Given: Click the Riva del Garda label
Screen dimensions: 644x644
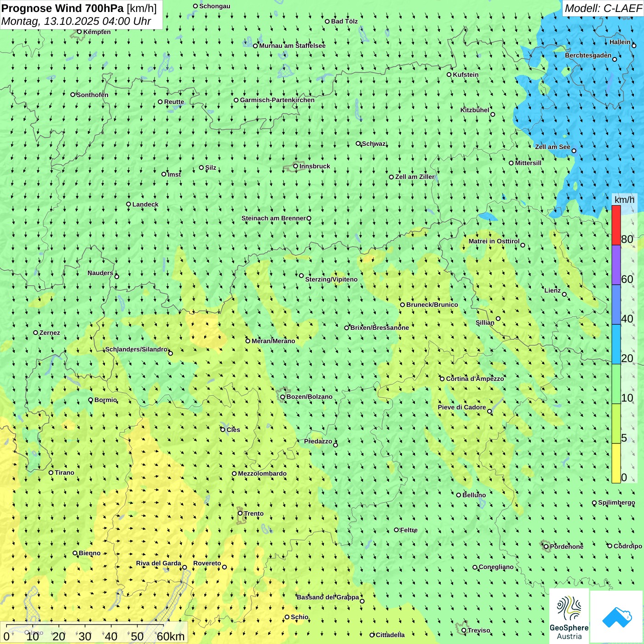Looking at the screenshot, I should tap(159, 563).
